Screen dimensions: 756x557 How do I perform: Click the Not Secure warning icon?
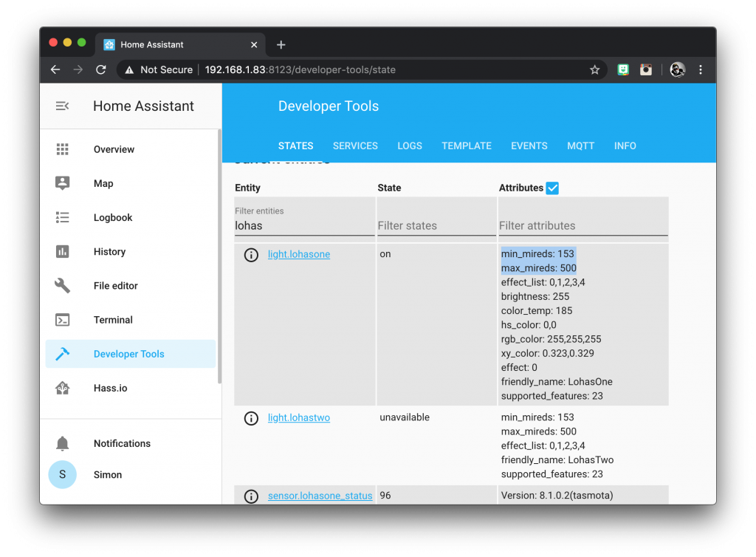click(129, 70)
